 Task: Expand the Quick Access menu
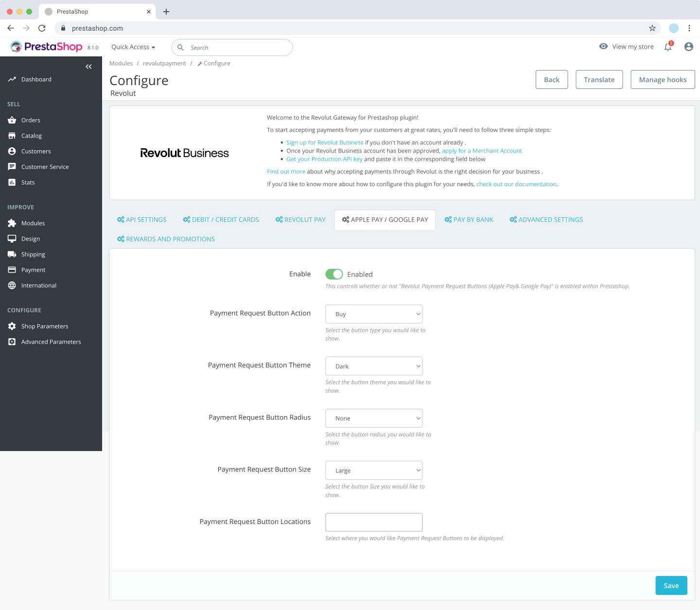[x=133, y=47]
